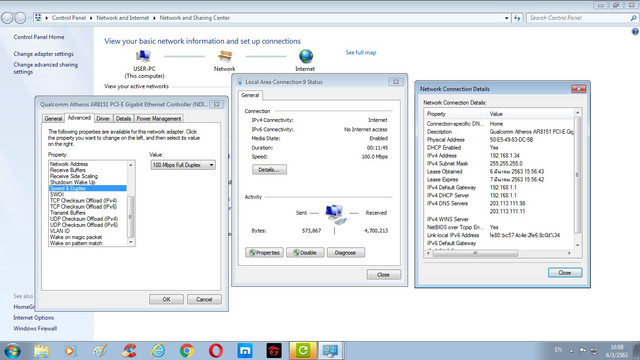This screenshot has width=640, height=360.
Task: Launch CCleaner from the taskbar
Action: [129, 351]
